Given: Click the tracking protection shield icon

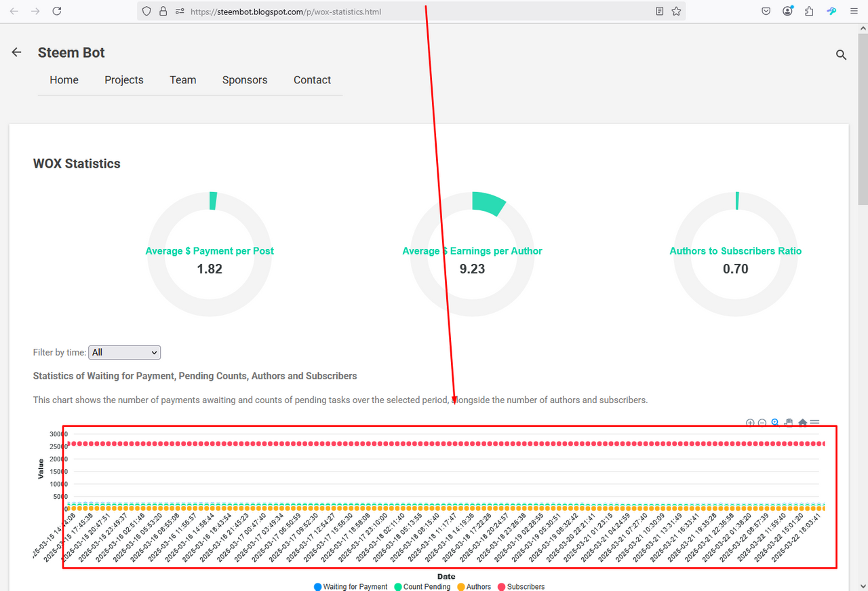Looking at the screenshot, I should (x=146, y=12).
